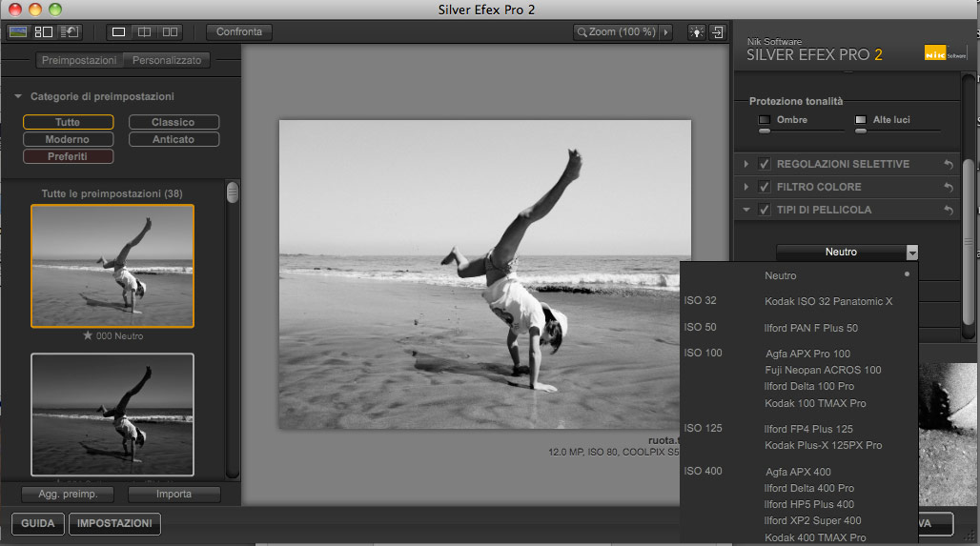Screen dimensions: 980x546
Task: Enable the Regolazioni Selettive checkbox
Action: coord(764,164)
